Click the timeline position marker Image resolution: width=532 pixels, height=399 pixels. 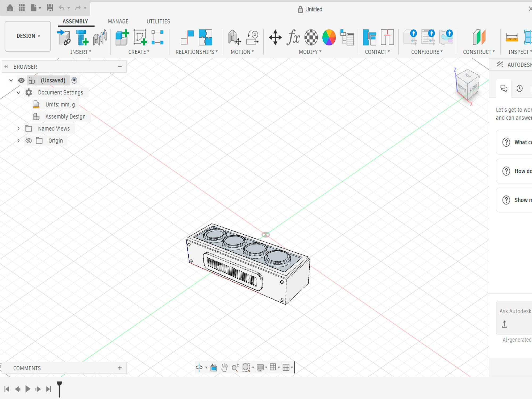[x=59, y=389]
